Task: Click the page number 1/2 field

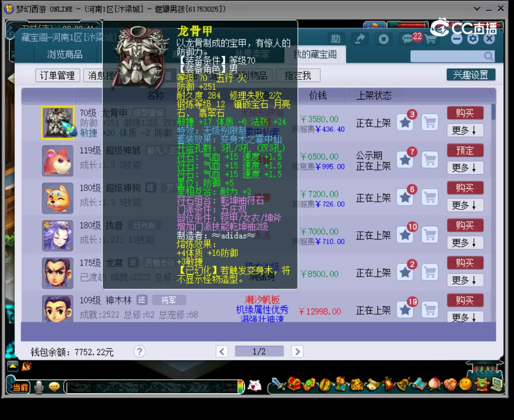Action: [259, 351]
